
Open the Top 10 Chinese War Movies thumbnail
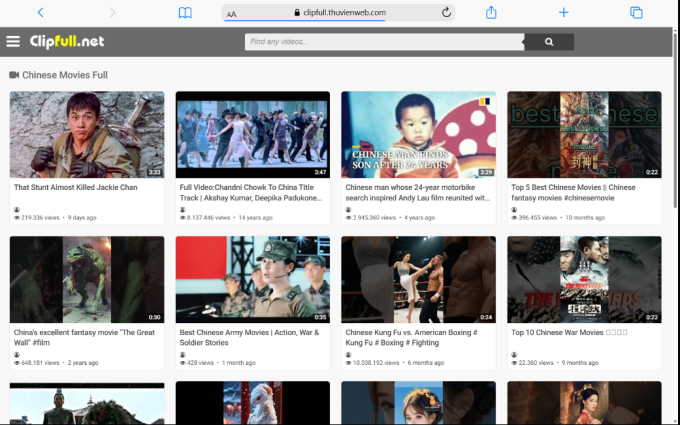585,279
